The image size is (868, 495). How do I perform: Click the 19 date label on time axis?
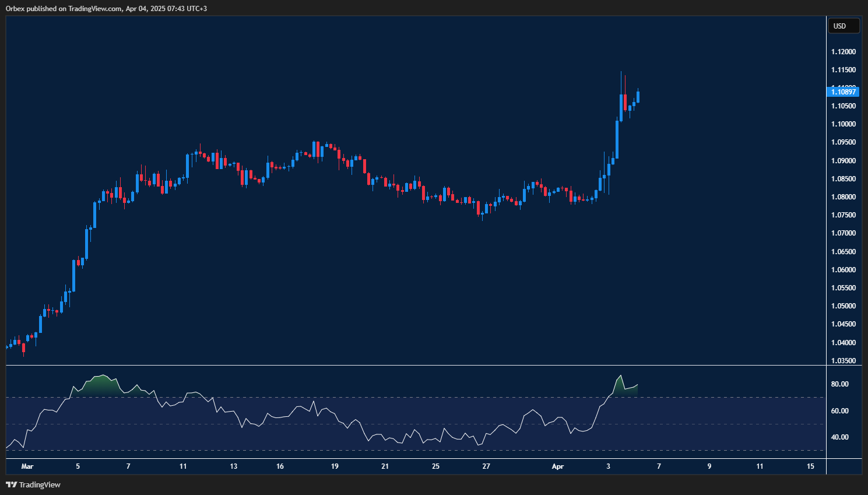(x=335, y=466)
